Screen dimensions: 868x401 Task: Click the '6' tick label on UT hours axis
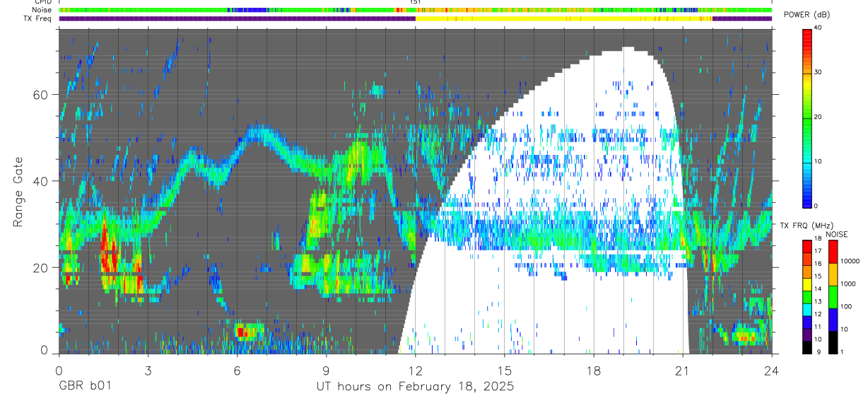(237, 370)
